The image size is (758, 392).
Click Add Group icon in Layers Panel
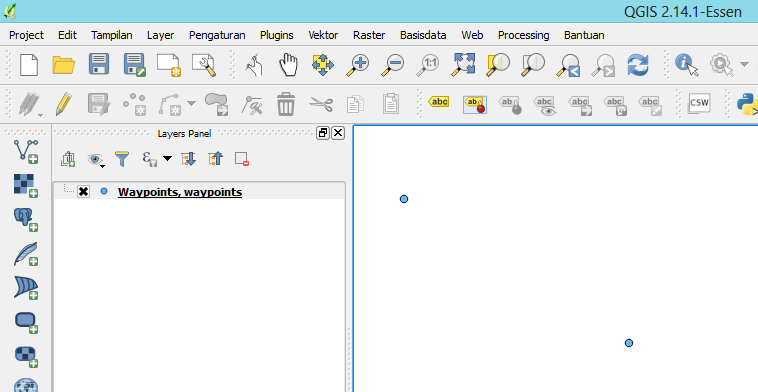[x=68, y=159]
